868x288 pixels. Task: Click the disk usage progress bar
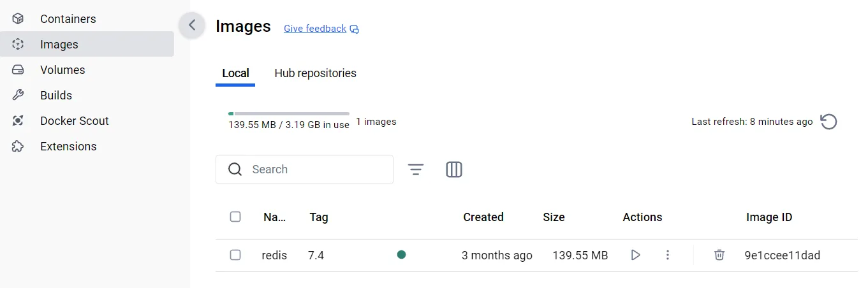[x=289, y=113]
